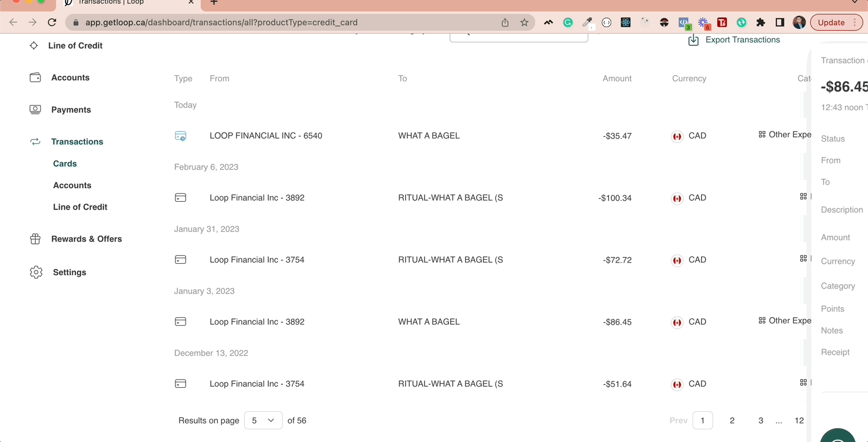Click the card icon in the -$72.72 row
Image resolution: width=868 pixels, height=442 pixels.
click(x=180, y=260)
